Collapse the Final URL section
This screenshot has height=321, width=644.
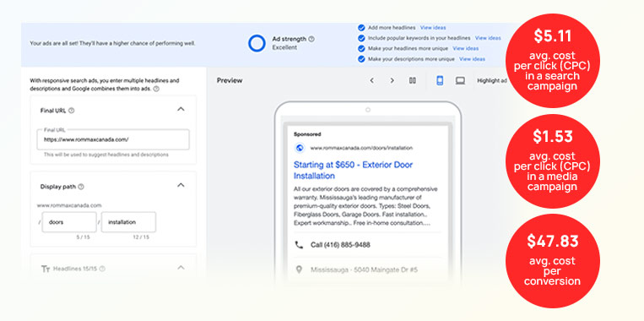point(181,109)
